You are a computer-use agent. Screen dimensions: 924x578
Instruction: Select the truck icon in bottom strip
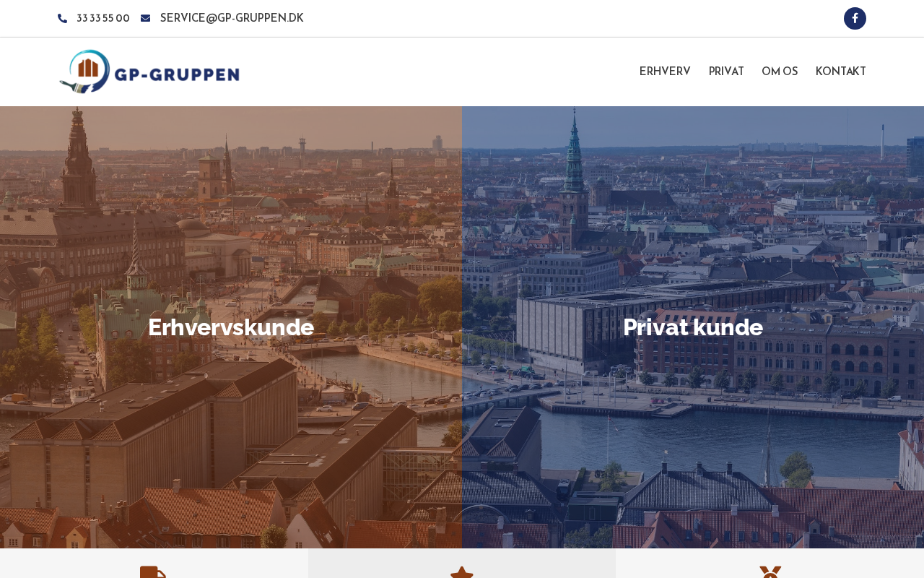coord(153,572)
